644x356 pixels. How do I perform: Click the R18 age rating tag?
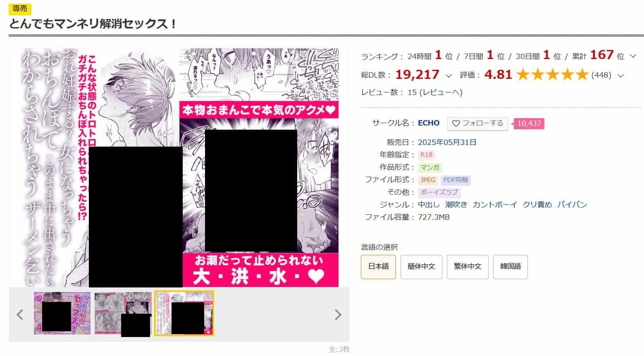pos(426,155)
